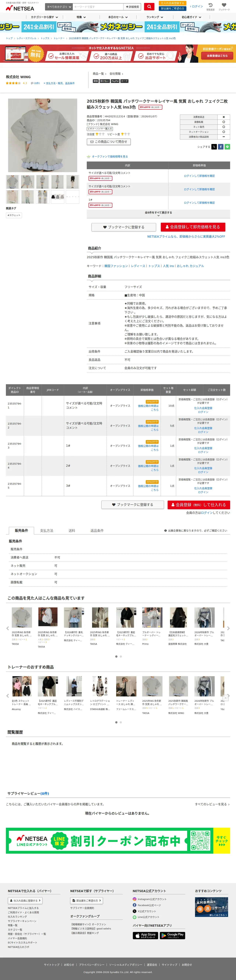Expand the 本日のセール menu
Viewport: 236px width, 980px height.
click(x=118, y=17)
